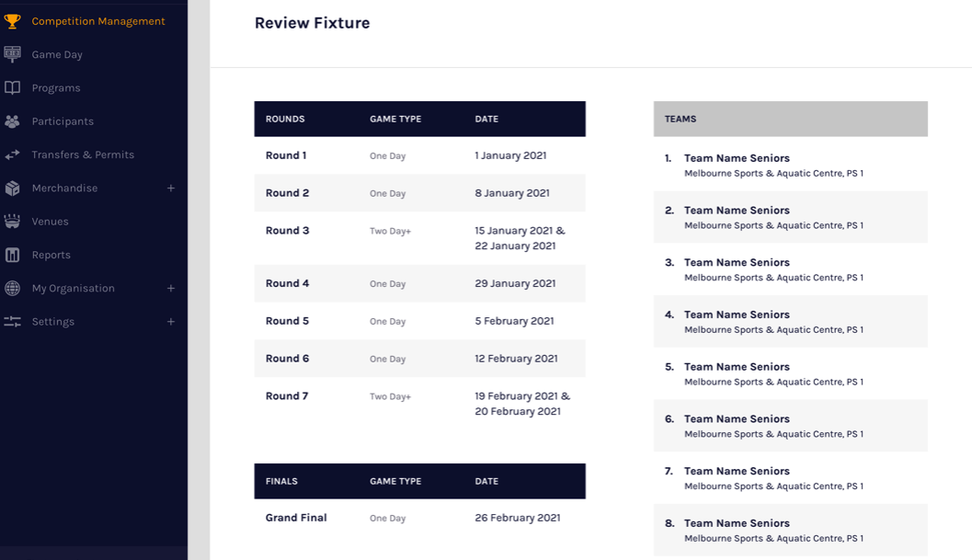Click the Venues stadium icon

click(12, 222)
